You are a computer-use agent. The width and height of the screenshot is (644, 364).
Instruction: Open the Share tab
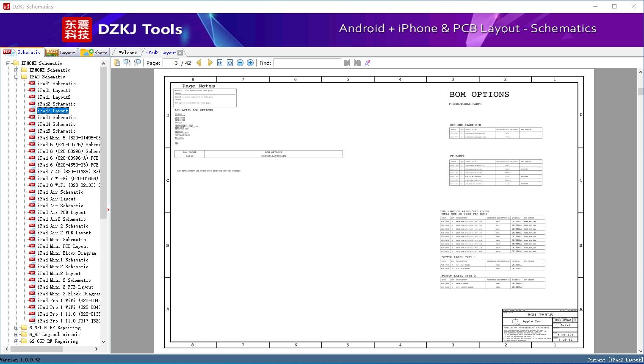(x=94, y=53)
